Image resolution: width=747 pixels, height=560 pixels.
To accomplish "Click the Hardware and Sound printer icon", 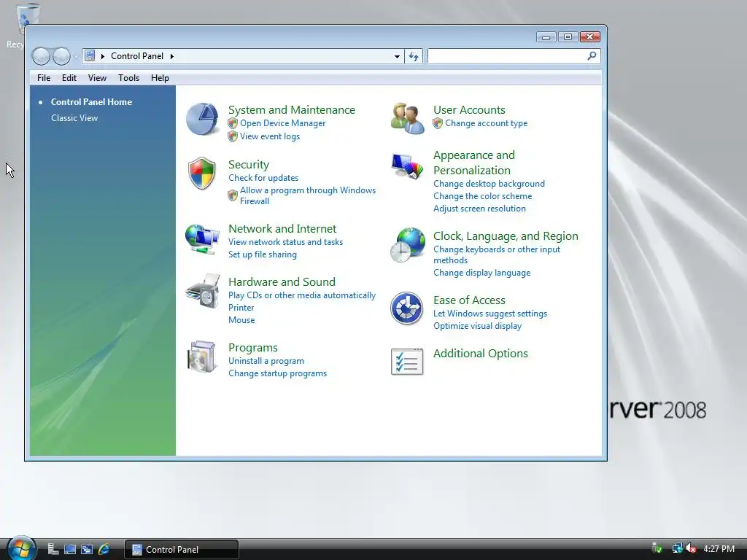I will coord(203,291).
